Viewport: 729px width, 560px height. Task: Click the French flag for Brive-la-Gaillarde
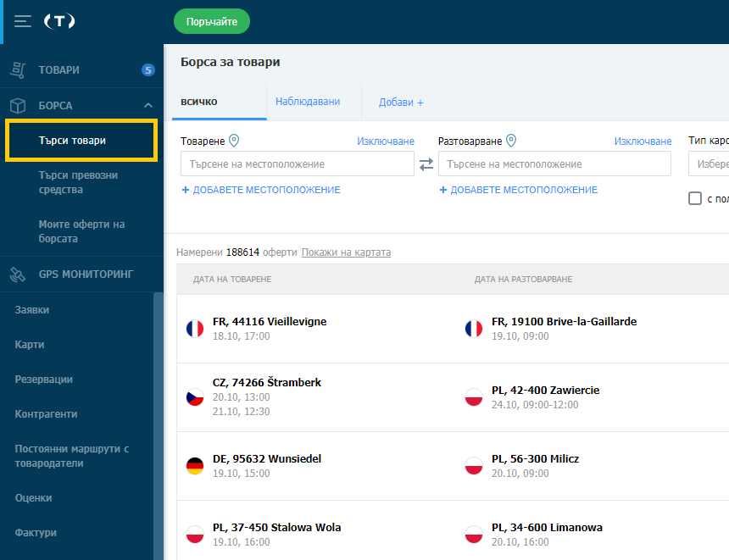click(x=474, y=329)
